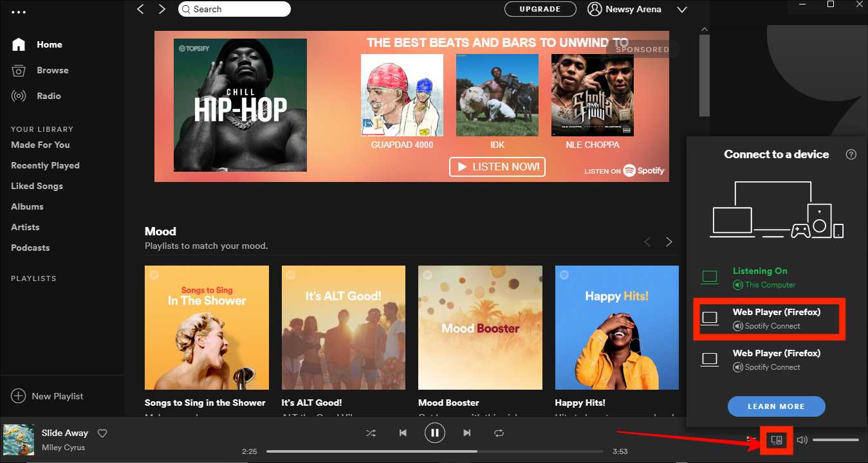Pause the current song

[x=435, y=433]
